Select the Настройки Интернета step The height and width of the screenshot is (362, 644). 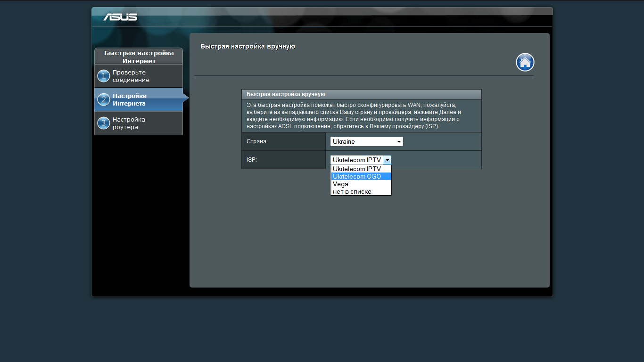[x=129, y=99]
